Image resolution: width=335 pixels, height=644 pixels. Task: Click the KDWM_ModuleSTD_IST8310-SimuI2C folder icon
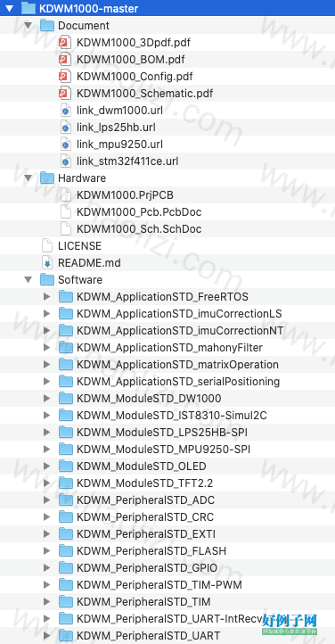point(66,416)
